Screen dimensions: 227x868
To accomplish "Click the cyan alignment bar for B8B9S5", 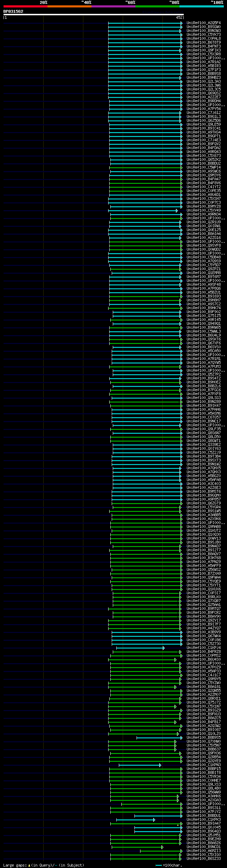I will (x=160, y=738).
